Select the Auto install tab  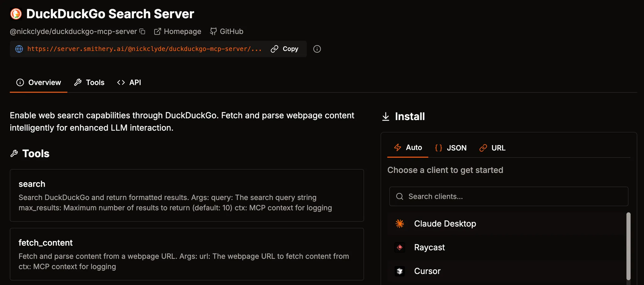(408, 147)
